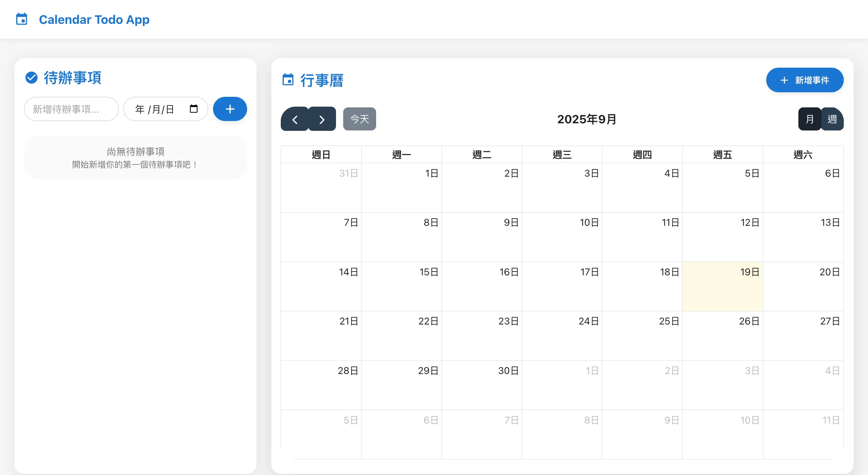Open the date picker calendar icon
The height and width of the screenshot is (475, 868).
pos(193,109)
